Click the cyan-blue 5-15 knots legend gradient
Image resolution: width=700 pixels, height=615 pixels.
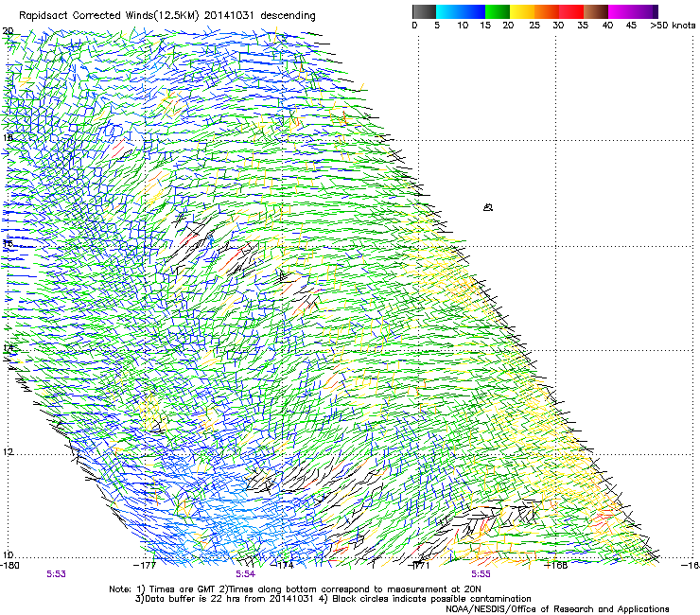click(461, 11)
